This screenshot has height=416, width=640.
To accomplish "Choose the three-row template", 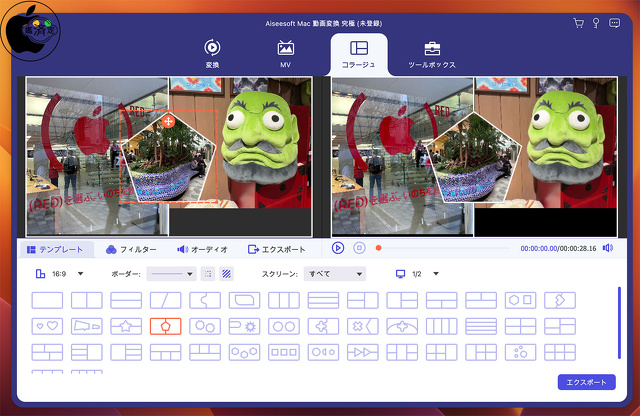I will pos(323,300).
